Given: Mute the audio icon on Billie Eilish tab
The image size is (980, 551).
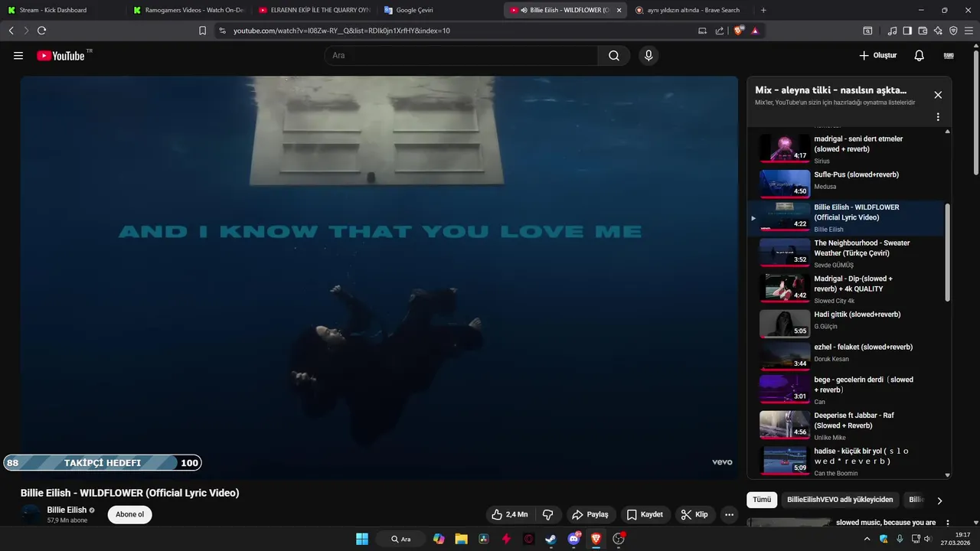Looking at the screenshot, I should point(524,10).
